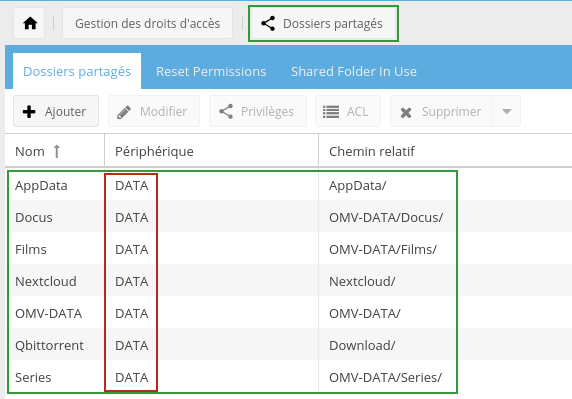Switch to the Dossiers partagés tab

pos(77,71)
